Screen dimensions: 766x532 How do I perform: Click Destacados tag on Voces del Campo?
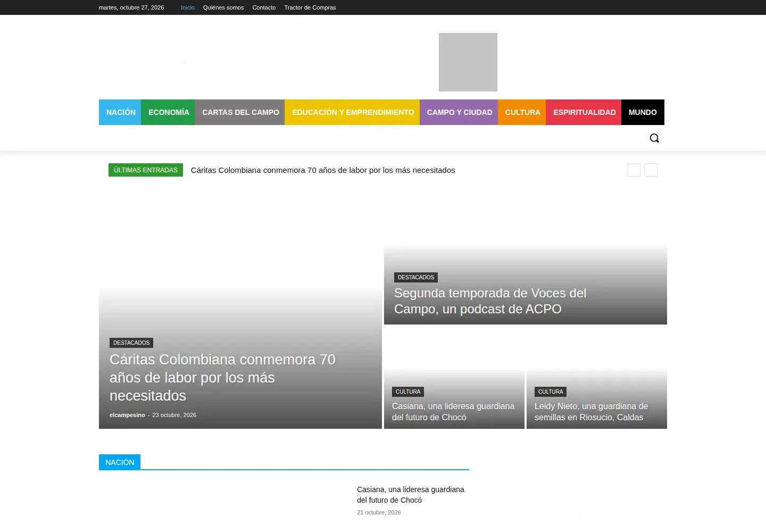[416, 278]
